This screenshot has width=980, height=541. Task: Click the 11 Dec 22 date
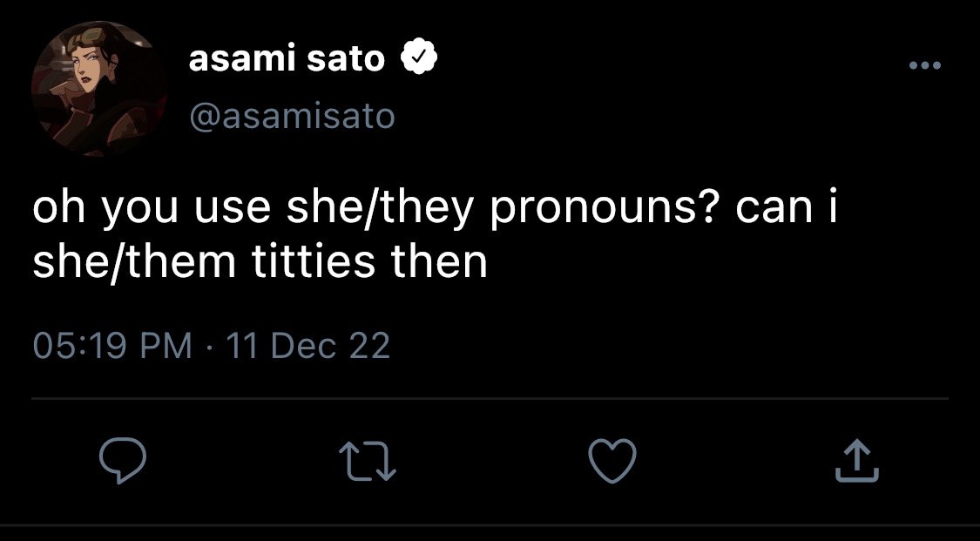[x=308, y=346]
